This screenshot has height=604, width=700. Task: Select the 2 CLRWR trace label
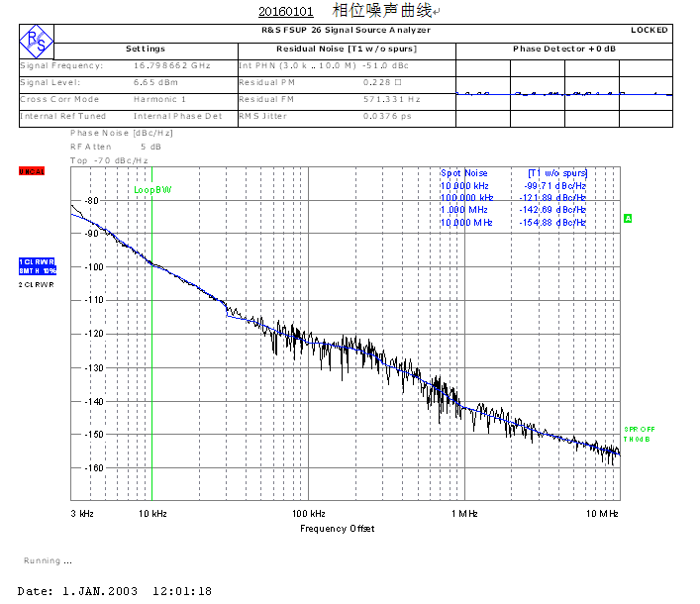(x=38, y=284)
